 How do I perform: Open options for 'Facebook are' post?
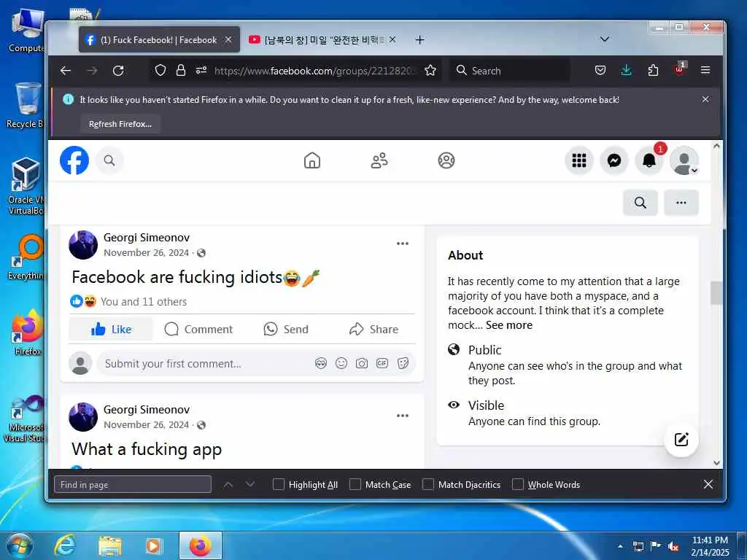(x=403, y=244)
